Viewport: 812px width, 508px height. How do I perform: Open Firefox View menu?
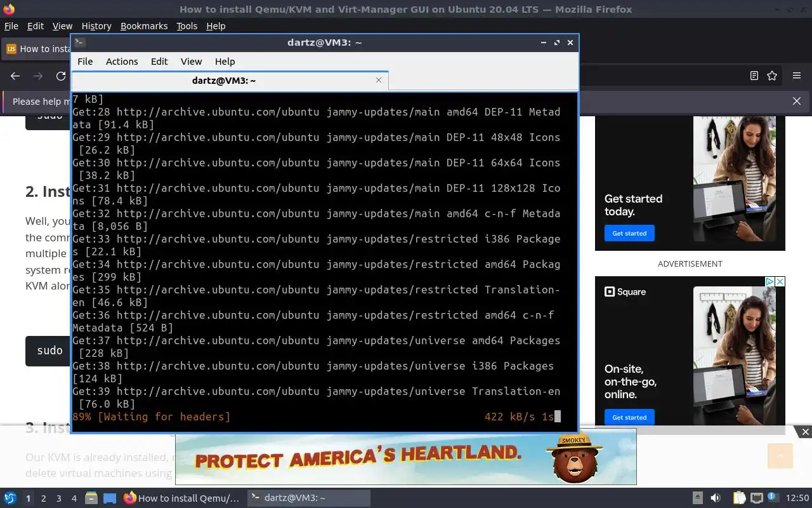62,26
